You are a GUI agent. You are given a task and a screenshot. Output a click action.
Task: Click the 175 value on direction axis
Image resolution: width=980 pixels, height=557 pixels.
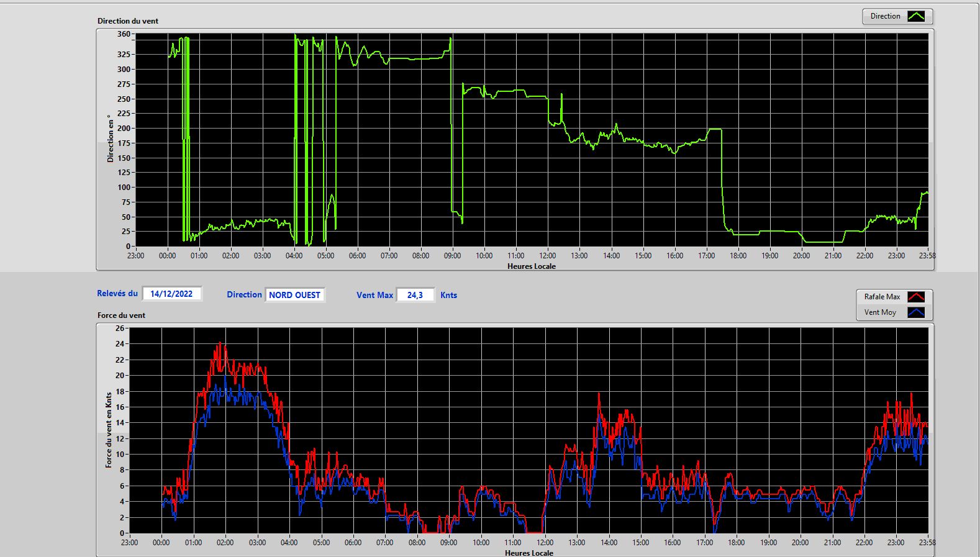pyautogui.click(x=124, y=143)
